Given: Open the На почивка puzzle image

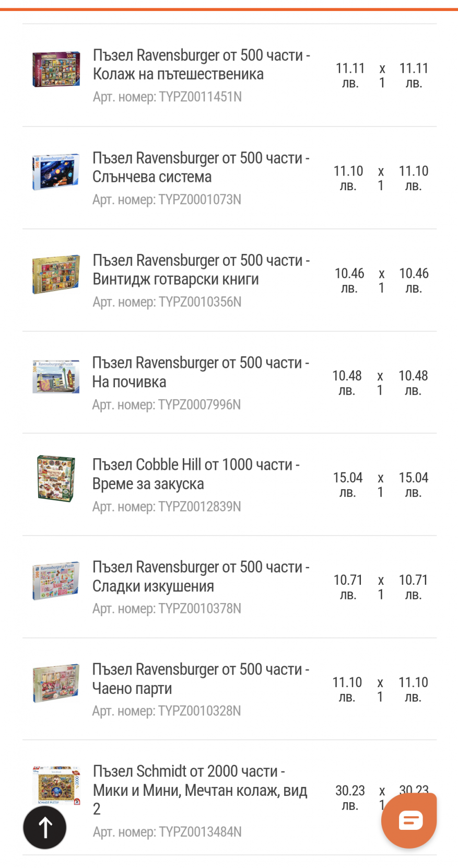Looking at the screenshot, I should click(56, 376).
